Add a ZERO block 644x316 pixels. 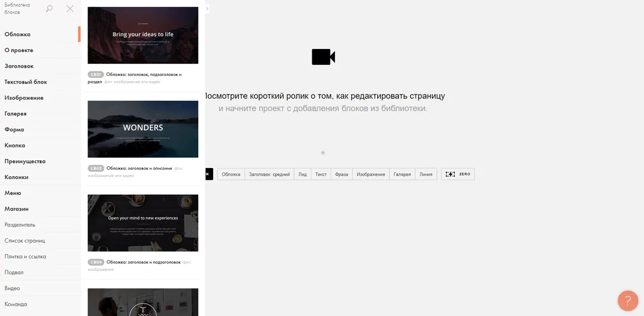pos(458,174)
